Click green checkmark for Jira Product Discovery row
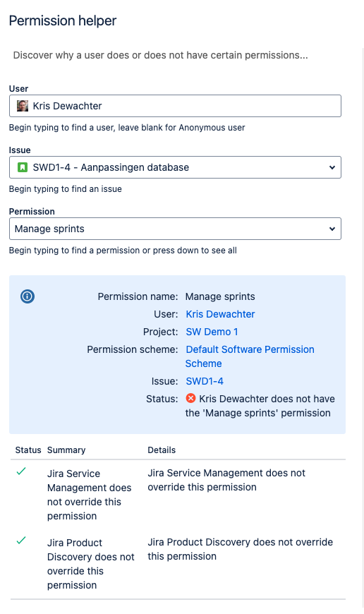Viewport: 364px width, 614px height. click(22, 541)
